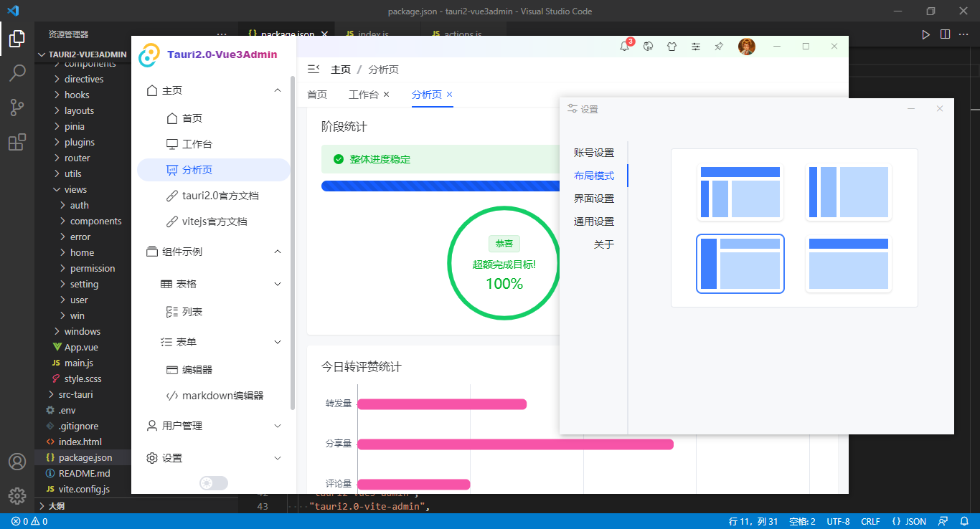Collapse the sidebar with the fold icon

tap(314, 70)
